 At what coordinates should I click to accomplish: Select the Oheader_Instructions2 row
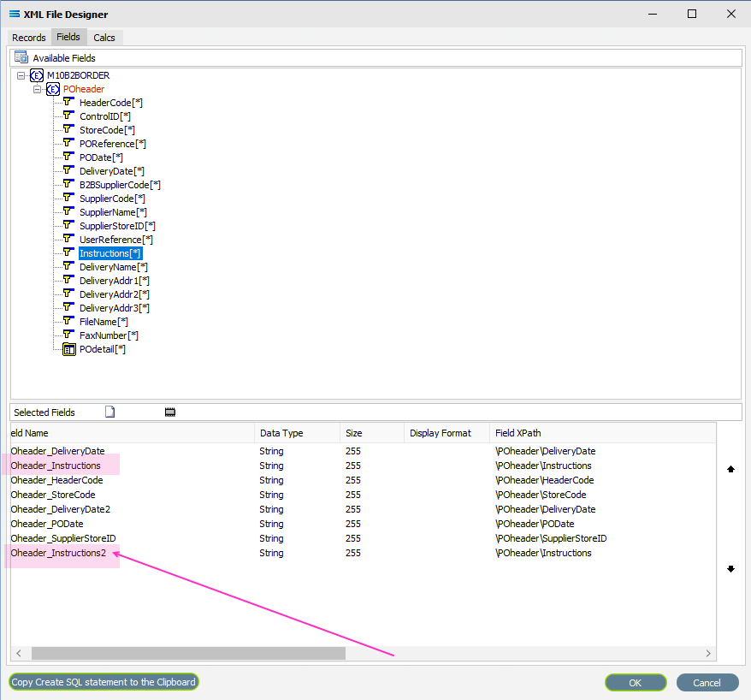point(363,553)
